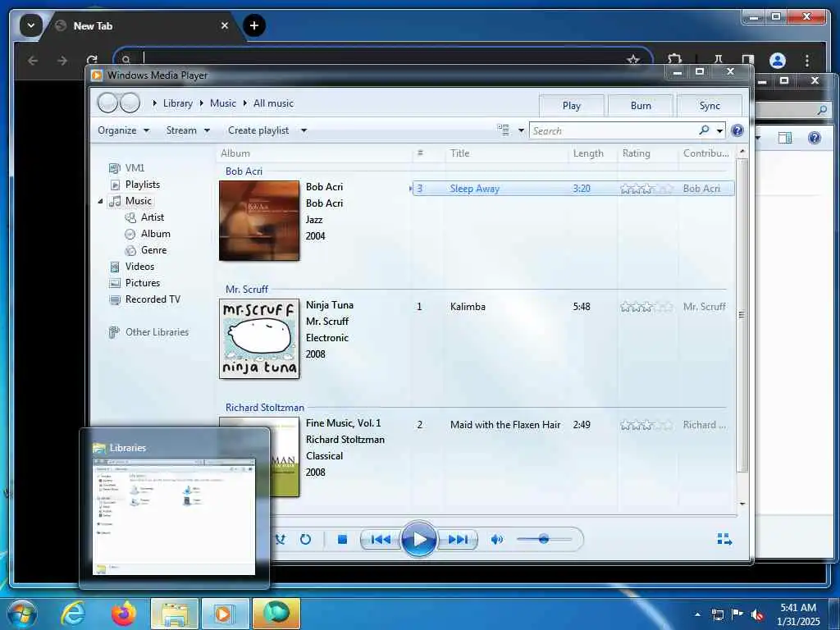This screenshot has height=630, width=840.
Task: Skip to next track button
Action: 457,539
